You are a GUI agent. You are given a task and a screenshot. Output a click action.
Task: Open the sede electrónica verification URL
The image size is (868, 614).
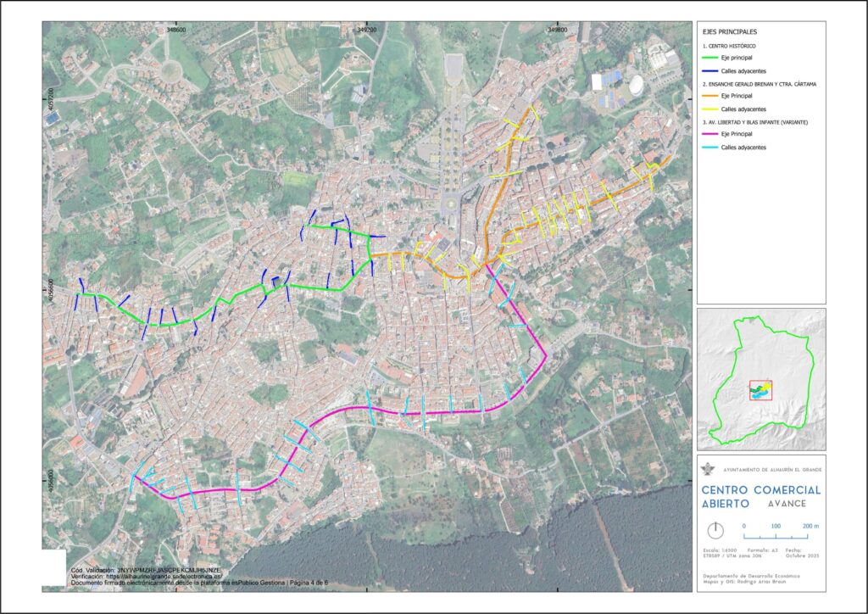pyautogui.click(x=144, y=577)
